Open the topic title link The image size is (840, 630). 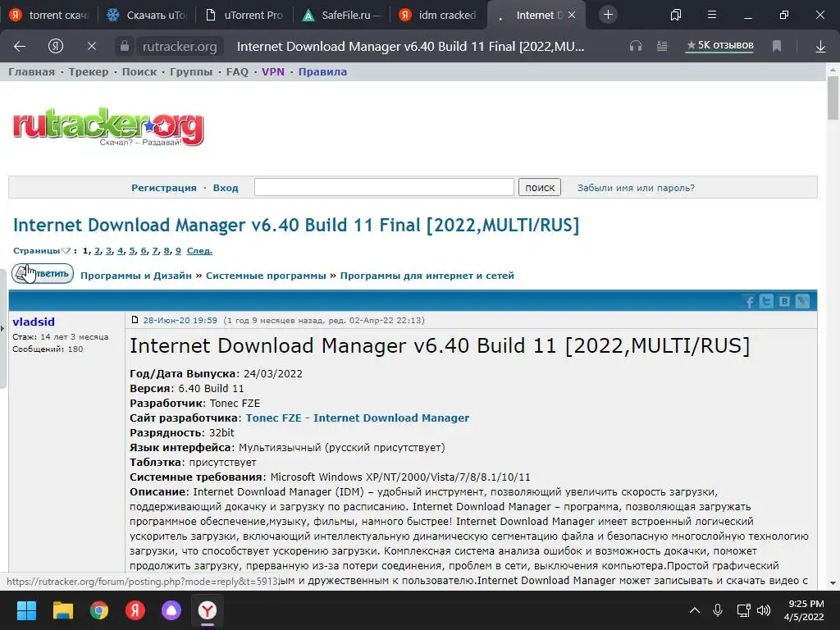pyautogui.click(x=296, y=225)
